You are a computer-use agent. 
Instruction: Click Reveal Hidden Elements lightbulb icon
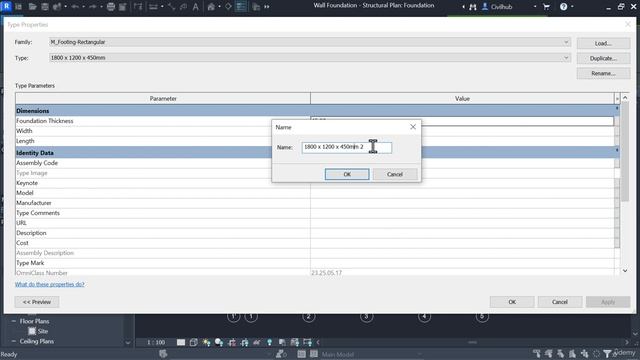pos(269,342)
